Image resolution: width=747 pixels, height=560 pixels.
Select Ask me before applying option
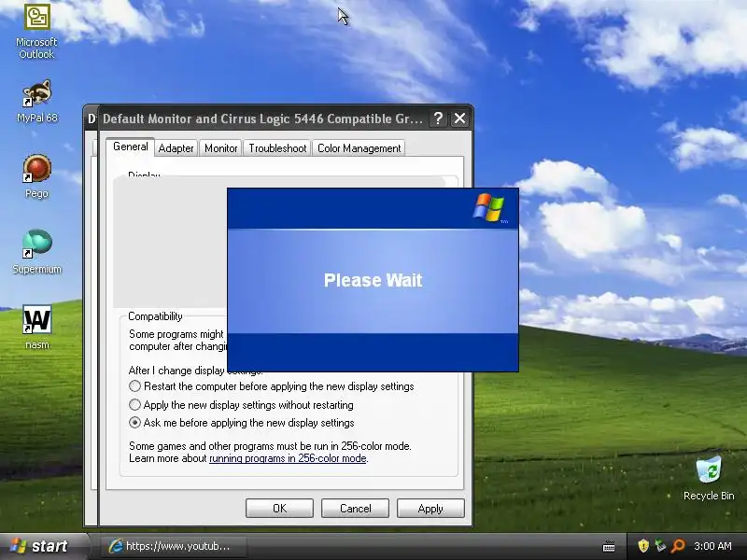point(242,423)
